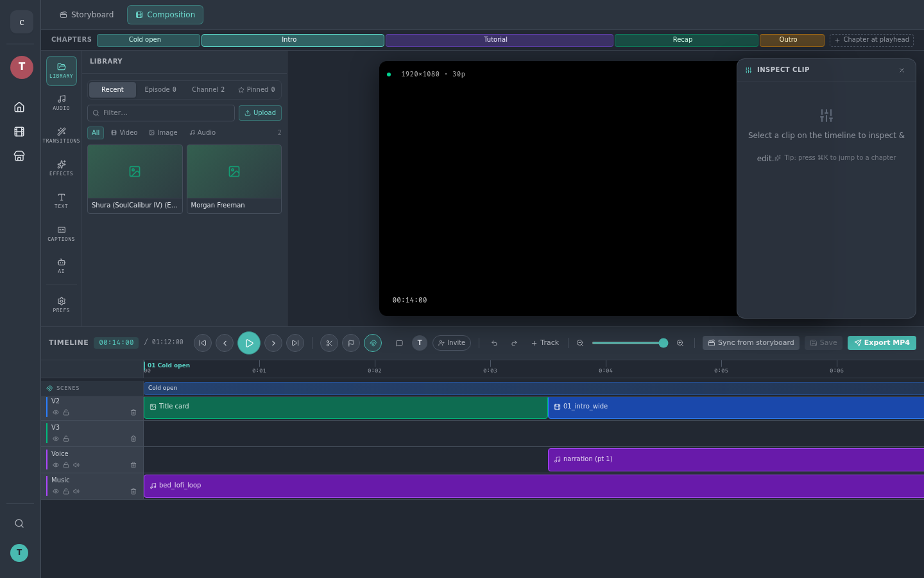
Task: Open the Transitions panel
Action: click(x=62, y=136)
